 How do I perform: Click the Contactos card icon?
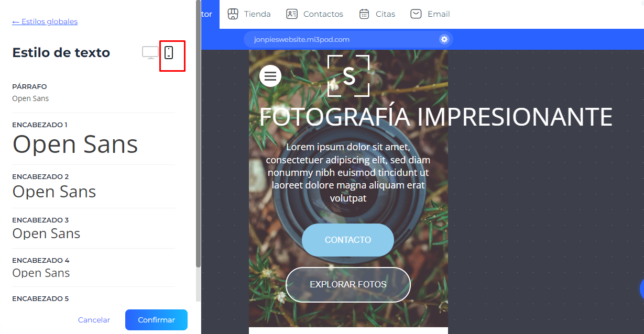(x=292, y=14)
